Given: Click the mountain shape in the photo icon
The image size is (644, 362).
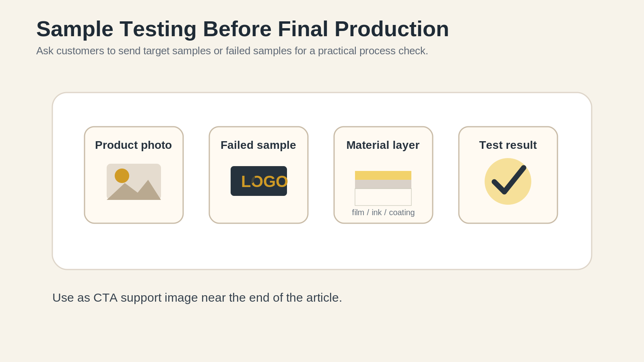Looking at the screenshot, I should point(134,190).
